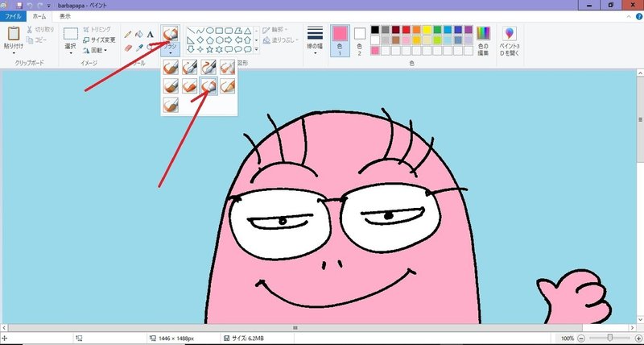Click the サイズ変更 resize button
The width and height of the screenshot is (644, 345).
(99, 39)
